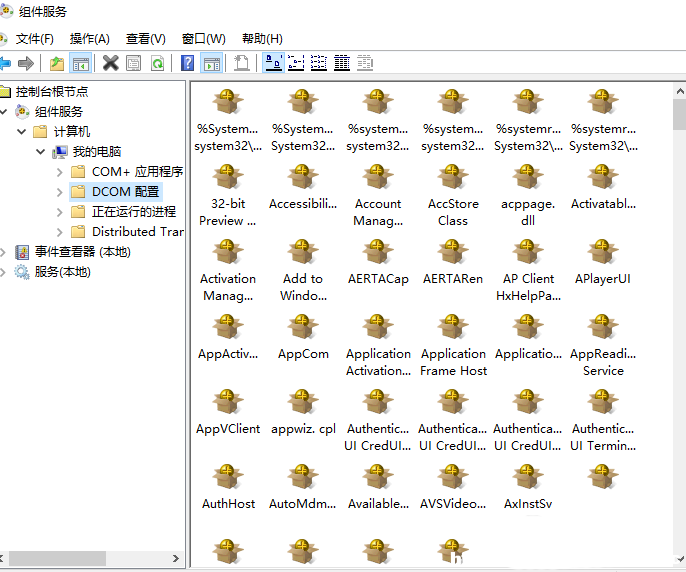The image size is (686, 572).
Task: Open the 操作(A) menu
Action: pyautogui.click(x=89, y=39)
